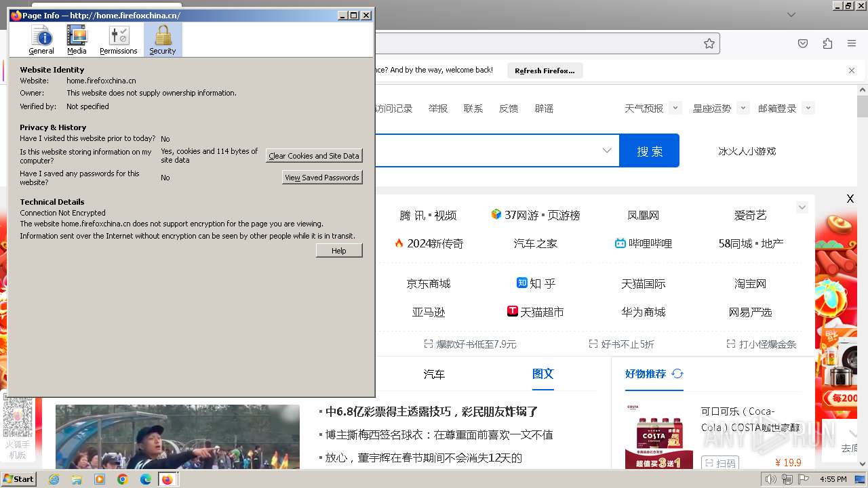Screen dimensions: 868x488
Task: Open File Explorer from the taskbar
Action: click(77, 479)
